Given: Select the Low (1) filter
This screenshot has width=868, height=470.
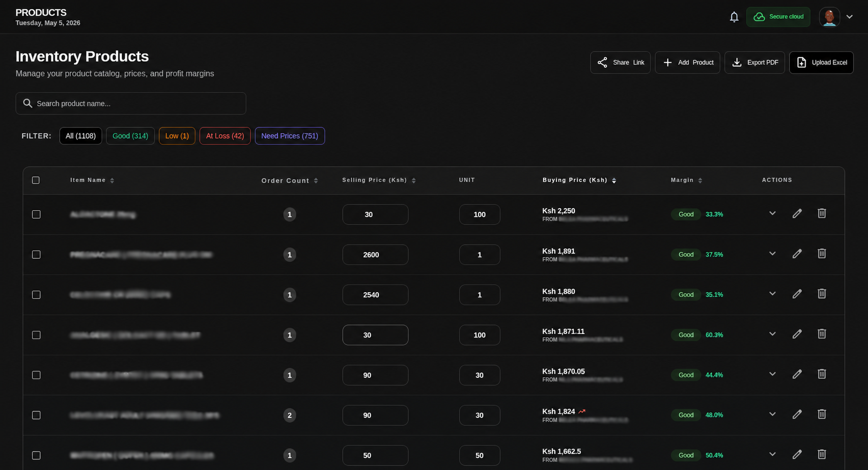Looking at the screenshot, I should [x=177, y=136].
